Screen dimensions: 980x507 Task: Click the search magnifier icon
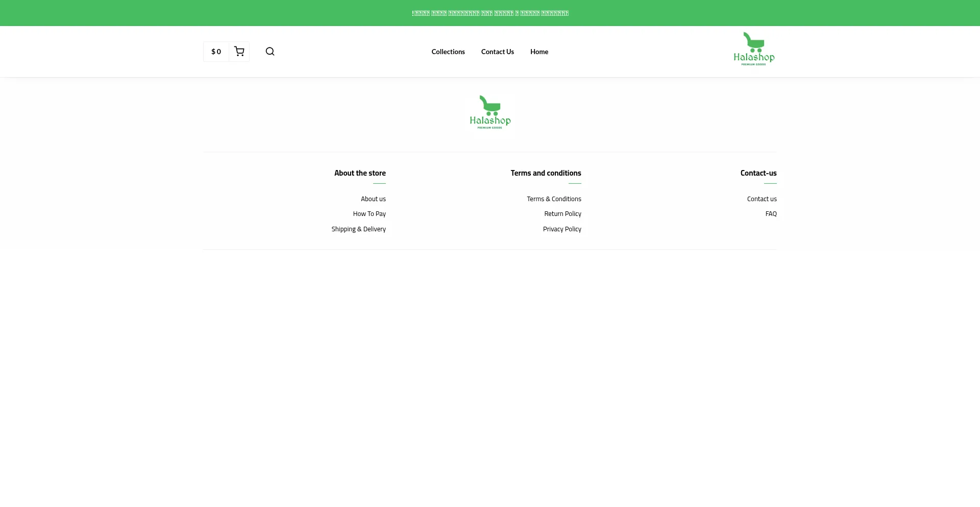click(x=269, y=51)
